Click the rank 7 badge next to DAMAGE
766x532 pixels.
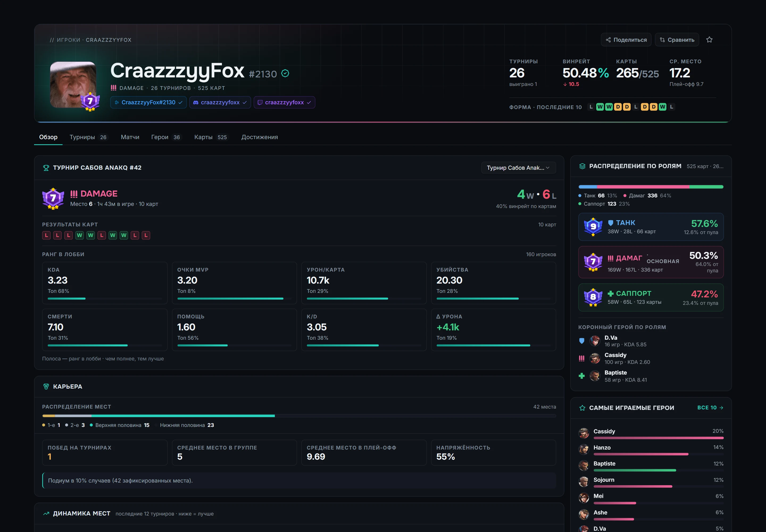[53, 198]
